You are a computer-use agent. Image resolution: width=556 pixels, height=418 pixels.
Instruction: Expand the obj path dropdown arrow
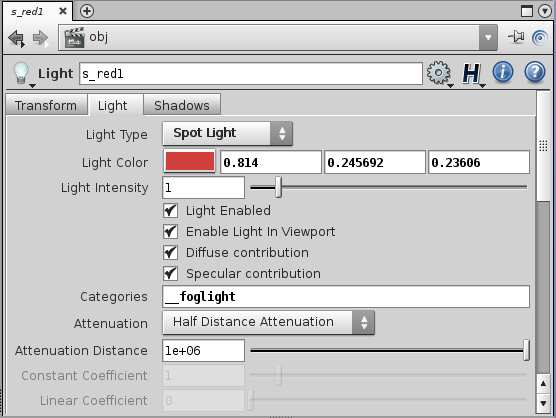point(488,37)
